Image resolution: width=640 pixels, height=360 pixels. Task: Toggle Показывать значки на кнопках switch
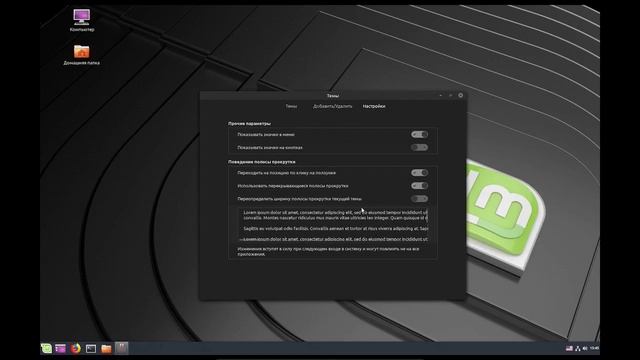pyautogui.click(x=419, y=147)
